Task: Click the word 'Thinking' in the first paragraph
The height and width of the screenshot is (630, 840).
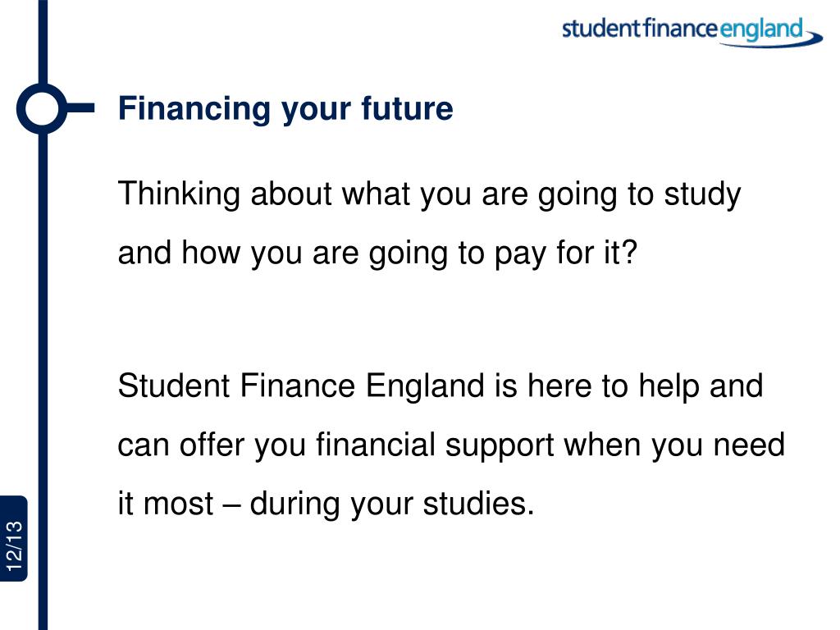Action: [x=179, y=194]
